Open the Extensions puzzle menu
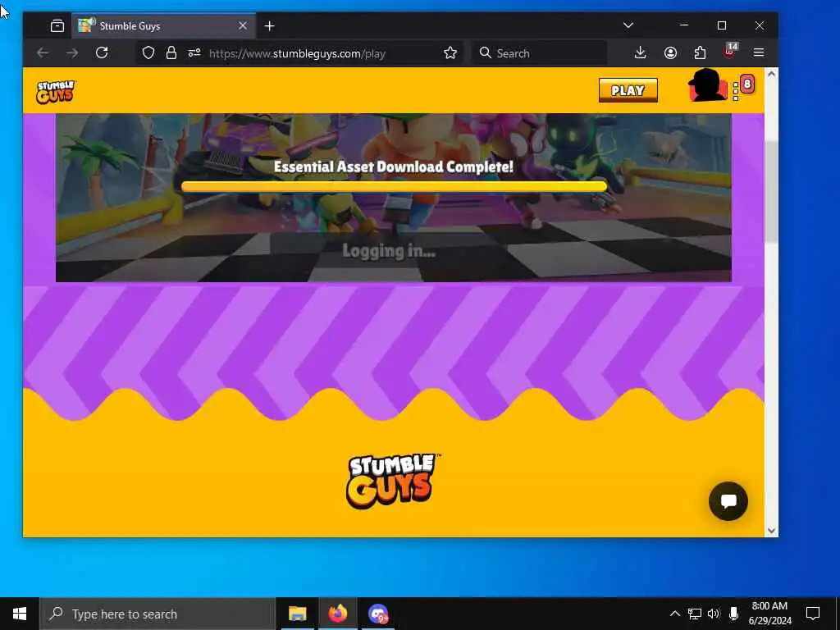Viewport: 840px width, 630px height. point(700,52)
